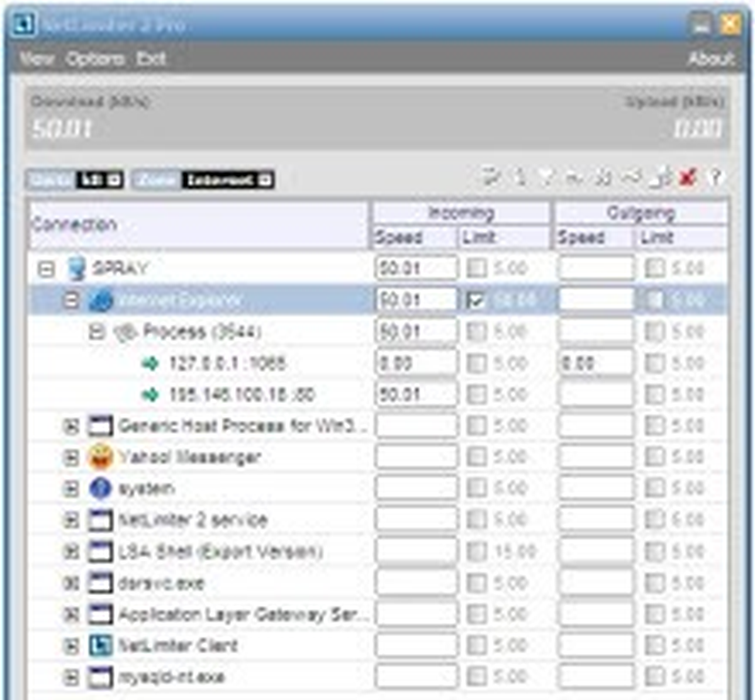Click the green arrow for 127.0.0.1 connection

pos(150,364)
